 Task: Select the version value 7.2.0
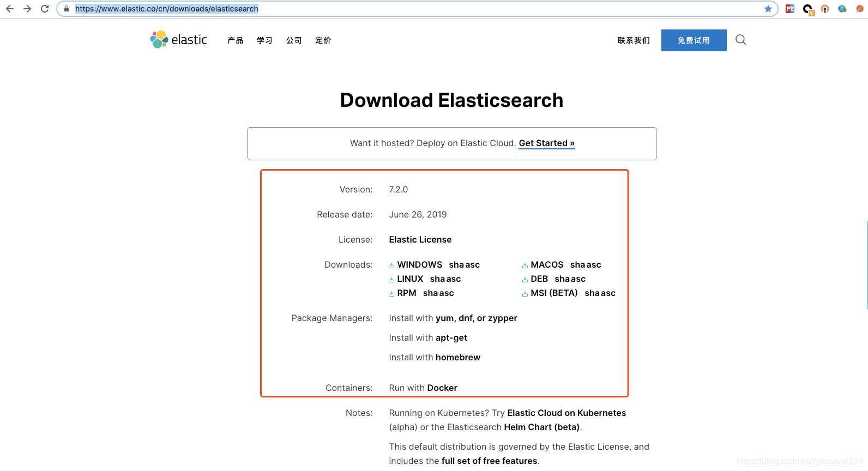pos(399,189)
